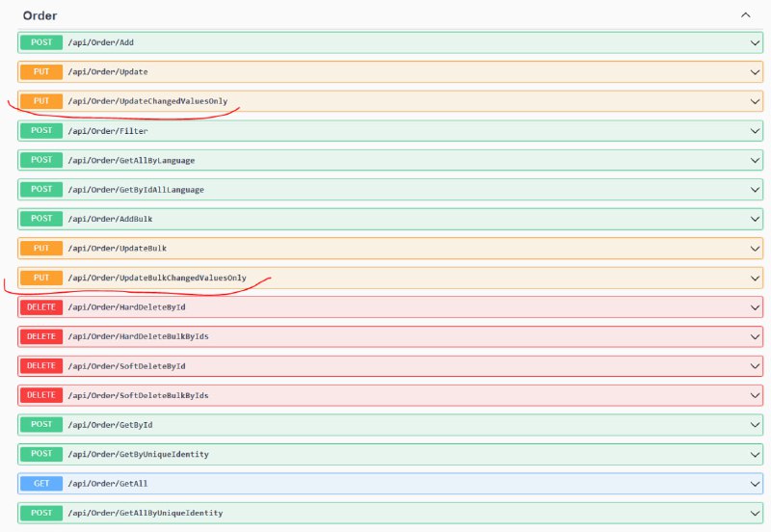Click PUT badge for /api/Order/Update
The height and width of the screenshot is (532, 771).
point(41,71)
